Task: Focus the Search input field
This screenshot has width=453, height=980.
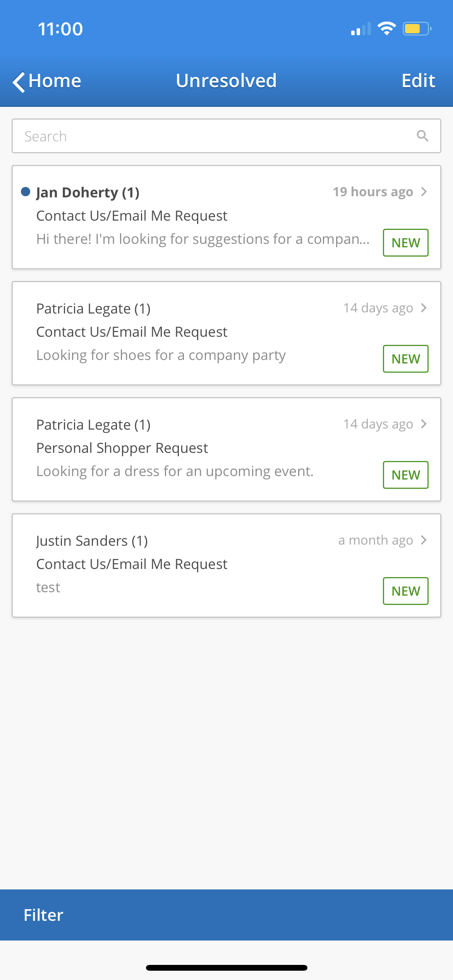Action: [217, 136]
